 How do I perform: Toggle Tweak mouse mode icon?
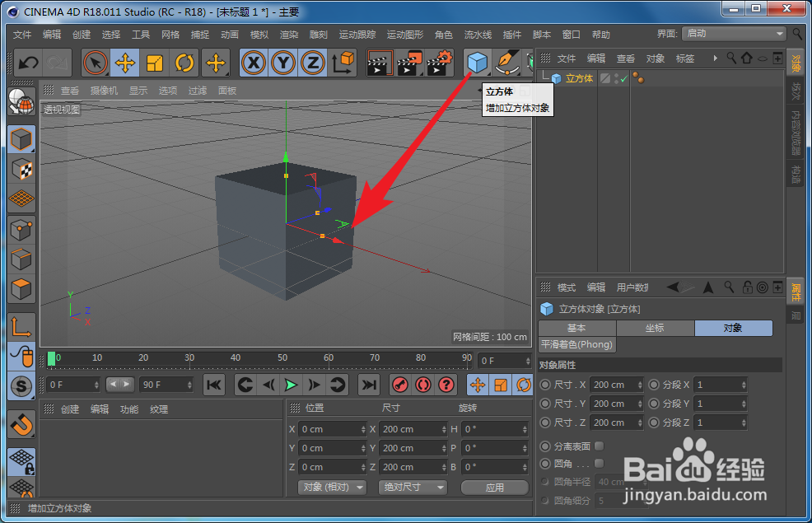point(21,357)
